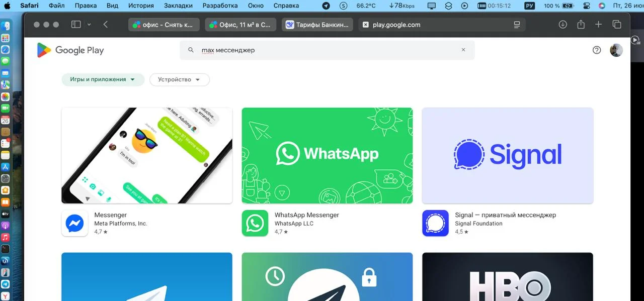Open the Signal app icon
Screen dimensions: 644x301
click(x=435, y=223)
